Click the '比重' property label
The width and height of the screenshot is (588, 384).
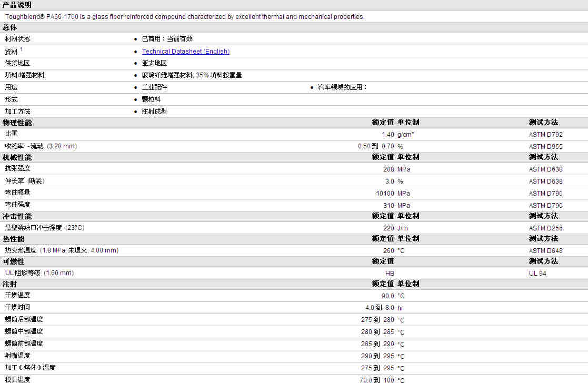point(11,134)
